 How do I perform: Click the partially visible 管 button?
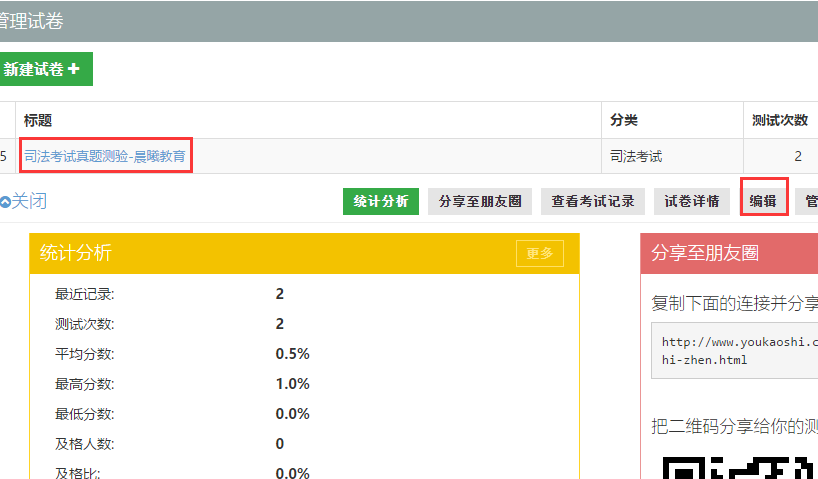pos(809,201)
